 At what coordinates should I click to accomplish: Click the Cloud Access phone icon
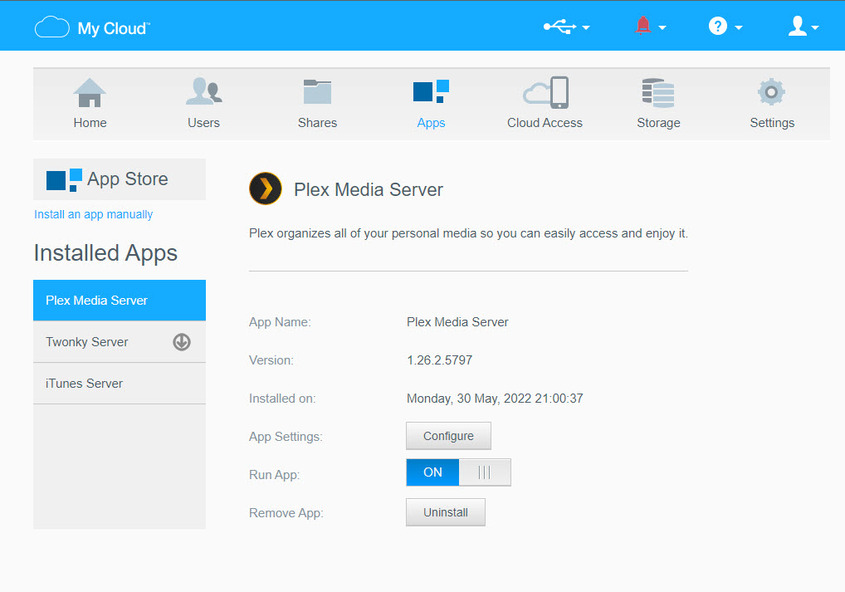pyautogui.click(x=545, y=93)
